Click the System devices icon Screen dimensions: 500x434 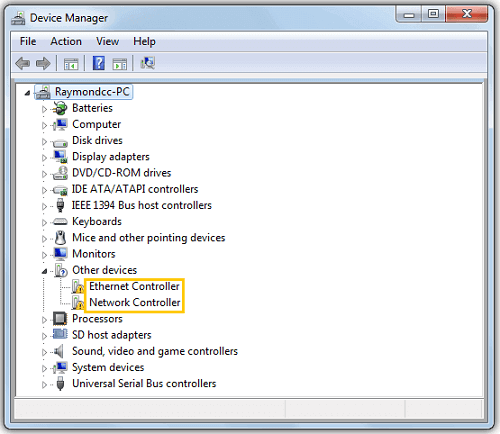[60, 367]
